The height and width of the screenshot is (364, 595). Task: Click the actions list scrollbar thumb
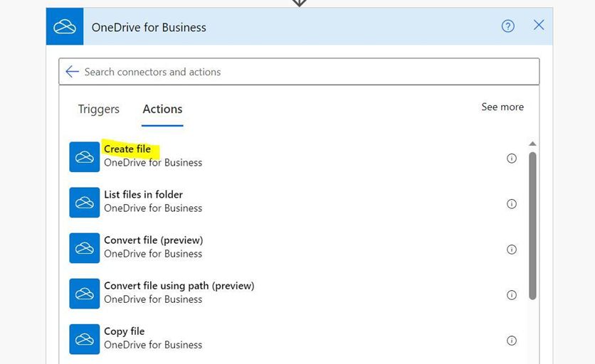coord(532,226)
